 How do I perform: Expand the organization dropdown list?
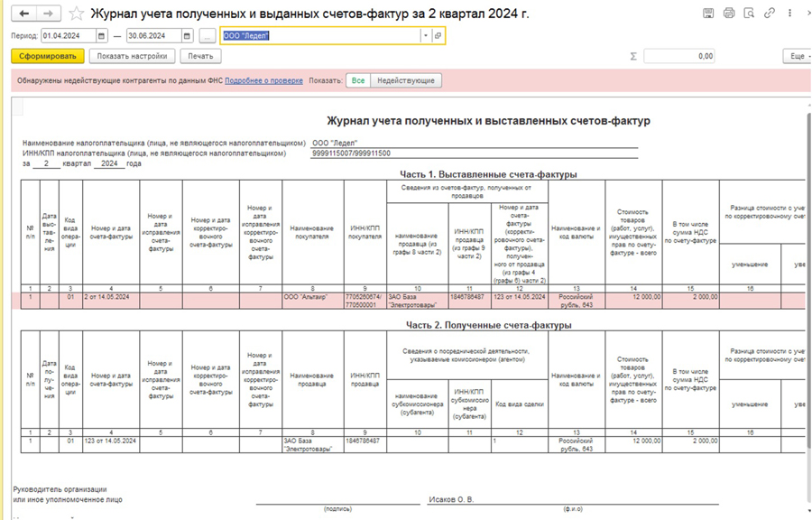425,36
